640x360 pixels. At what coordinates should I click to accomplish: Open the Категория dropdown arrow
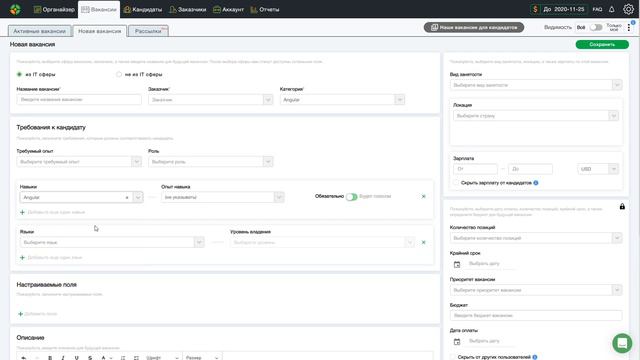pos(400,100)
